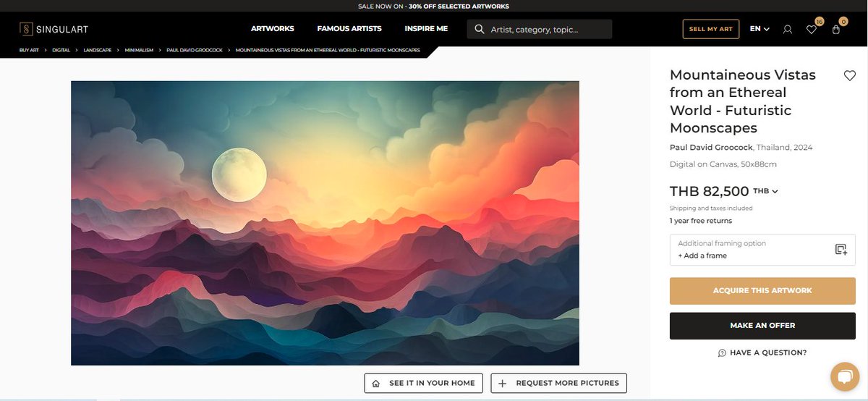Click the 1 year free returns text

pos(701,221)
